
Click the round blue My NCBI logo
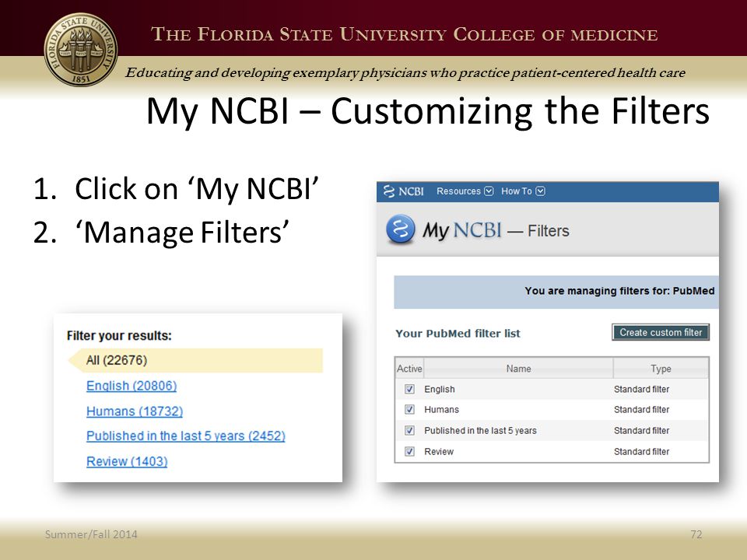pos(400,229)
